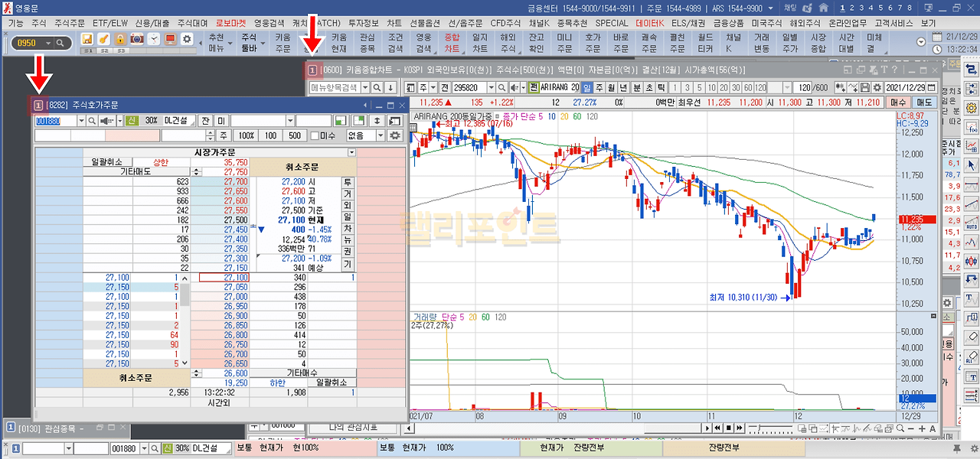Open the 메뉴항목검색 dropdown arrow
This screenshot has height=459, width=980.
364,87
